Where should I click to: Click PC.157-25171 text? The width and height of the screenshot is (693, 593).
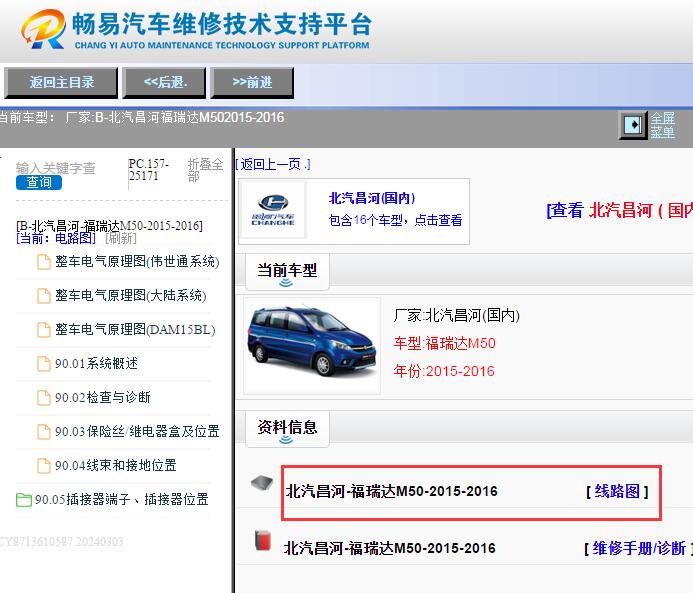tap(148, 170)
